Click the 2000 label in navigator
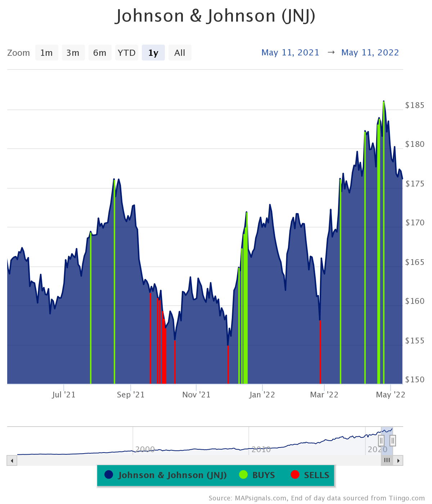The height and width of the screenshot is (504, 432). [145, 449]
